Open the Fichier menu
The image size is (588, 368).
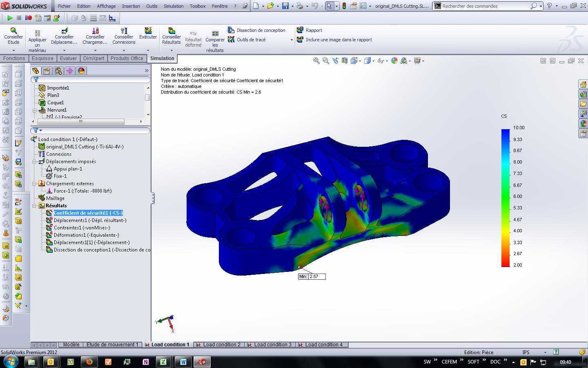[x=64, y=6]
